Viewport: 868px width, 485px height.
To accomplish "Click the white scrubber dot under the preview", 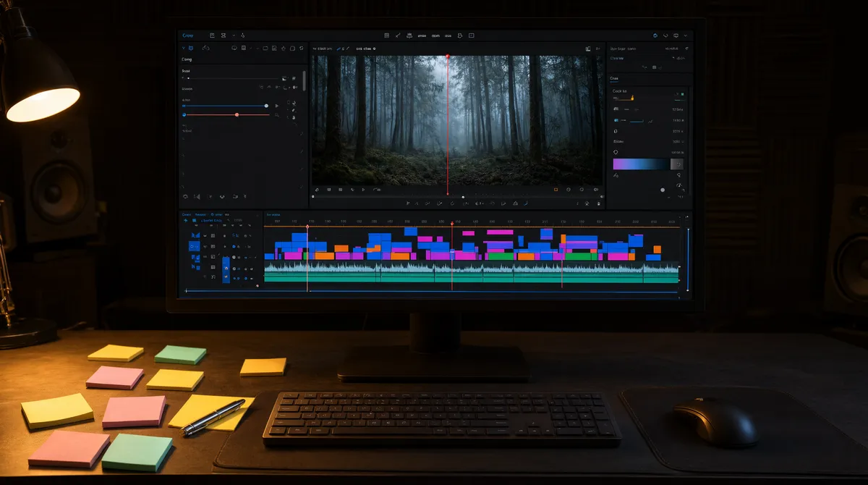I will point(463,197).
